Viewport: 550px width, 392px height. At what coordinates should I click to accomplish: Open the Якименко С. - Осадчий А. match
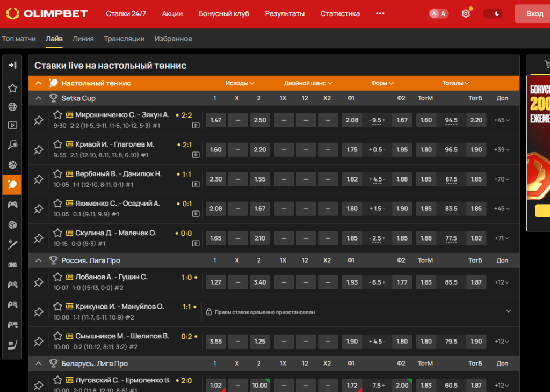pyautogui.click(x=118, y=204)
